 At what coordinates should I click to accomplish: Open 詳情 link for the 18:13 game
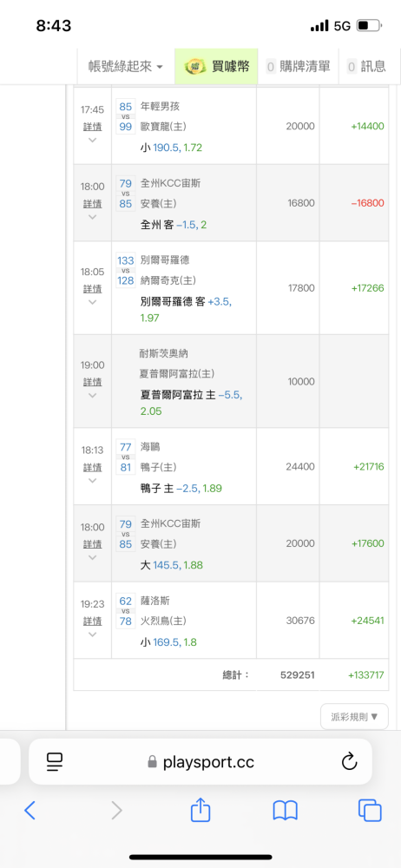coord(93,467)
